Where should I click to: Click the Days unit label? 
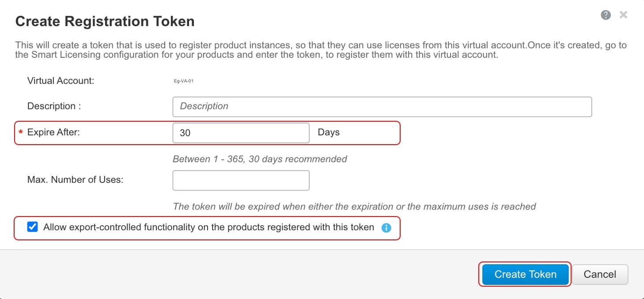coord(329,132)
